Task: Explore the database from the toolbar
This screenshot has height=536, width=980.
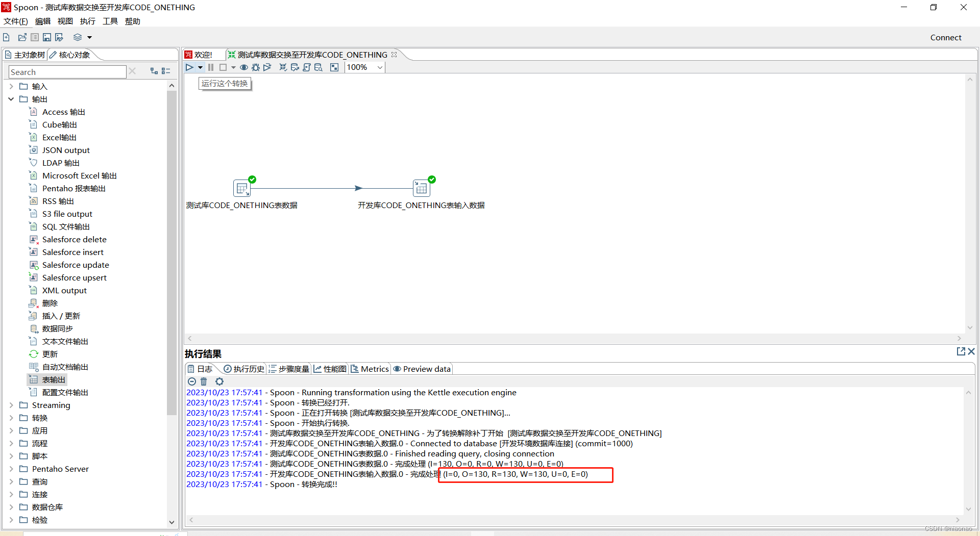Action: coord(318,67)
